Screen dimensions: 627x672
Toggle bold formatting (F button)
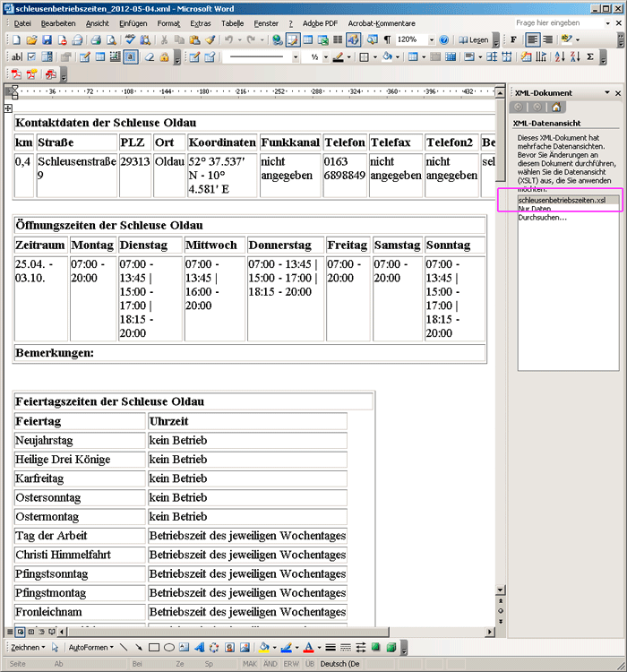coord(513,39)
